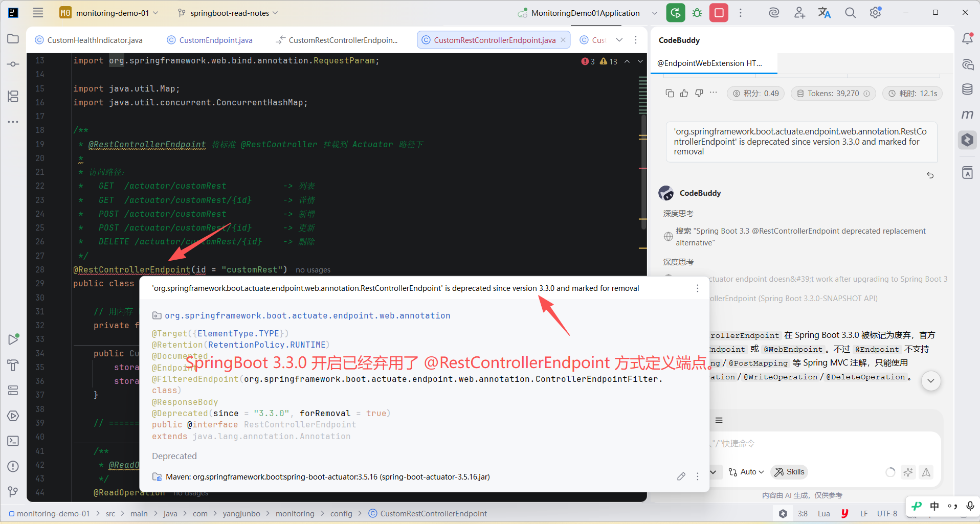Screen dimensions: 980x524
Task: Open IDE settings gear
Action: 876,13
